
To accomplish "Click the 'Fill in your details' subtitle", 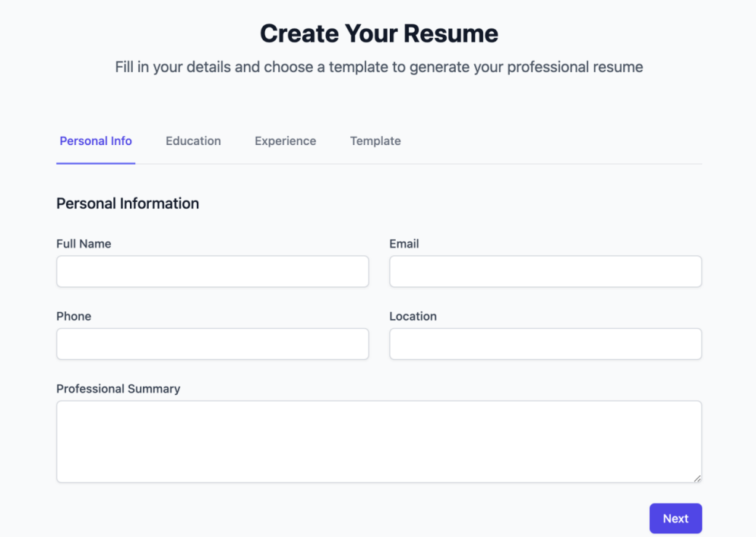I will point(379,67).
